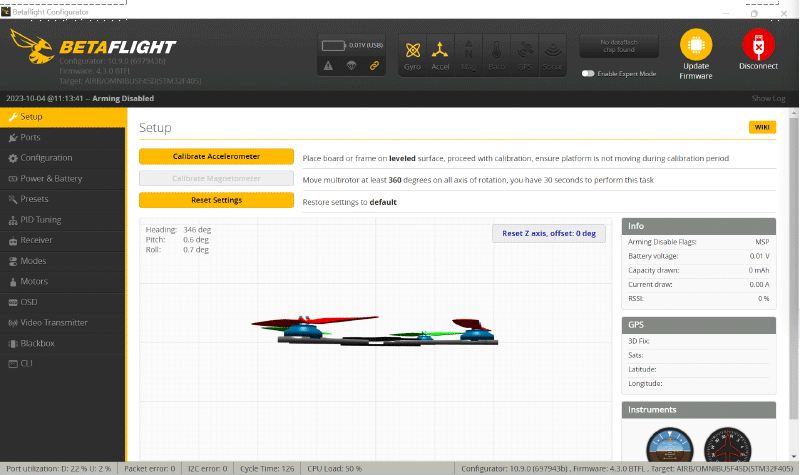Click the Accel sensor icon
The height and width of the screenshot is (475, 800).
click(440, 52)
